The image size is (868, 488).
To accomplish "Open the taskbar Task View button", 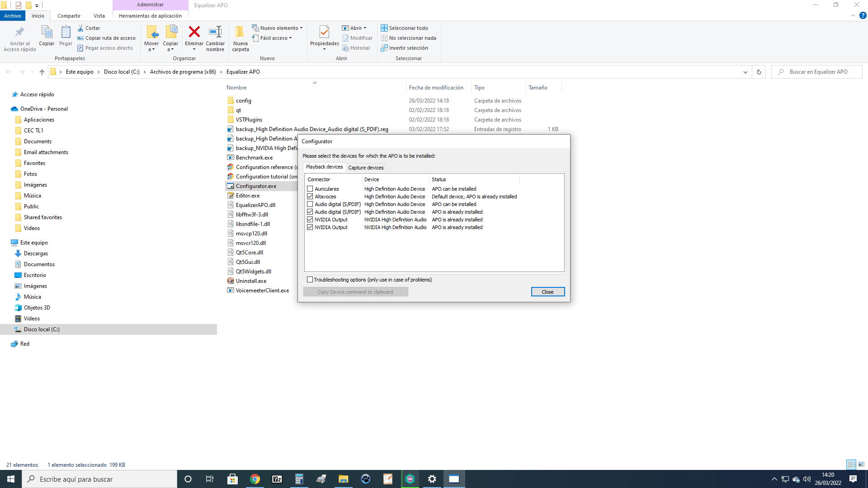I will tap(209, 479).
